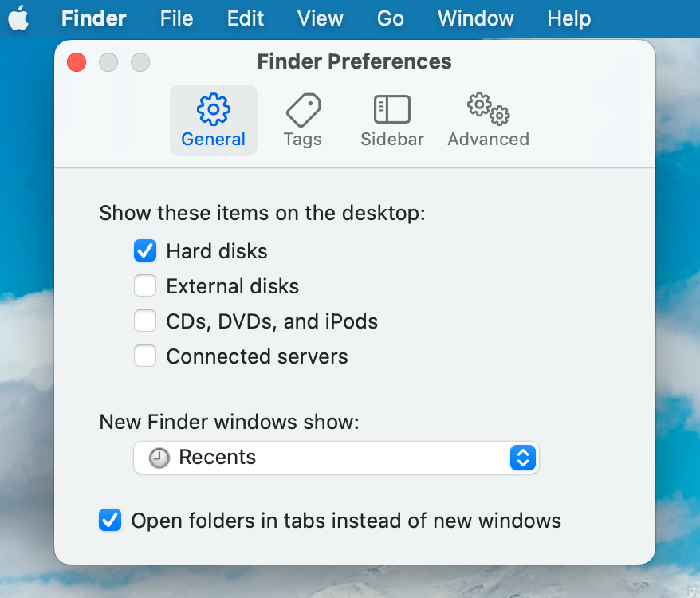
Task: Click the tag-shaped icon in the toolbar
Action: (x=302, y=109)
